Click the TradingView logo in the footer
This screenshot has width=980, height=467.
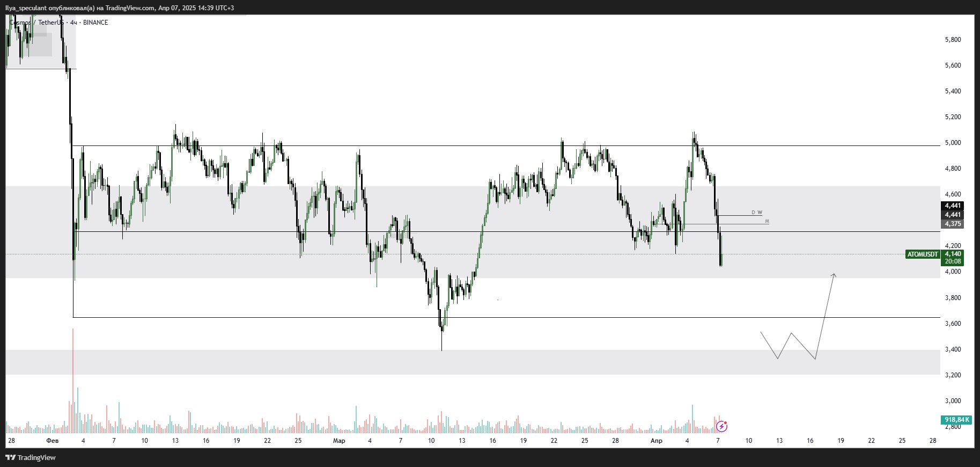pos(31,458)
